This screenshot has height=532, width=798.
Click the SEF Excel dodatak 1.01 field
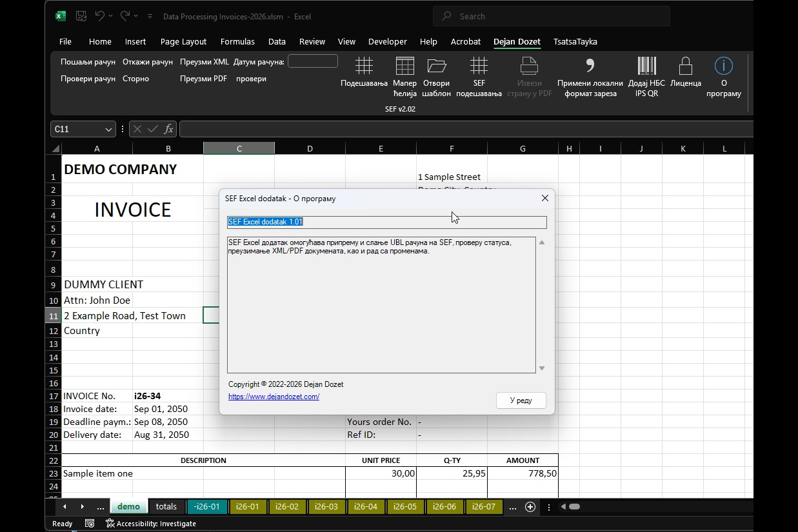387,222
